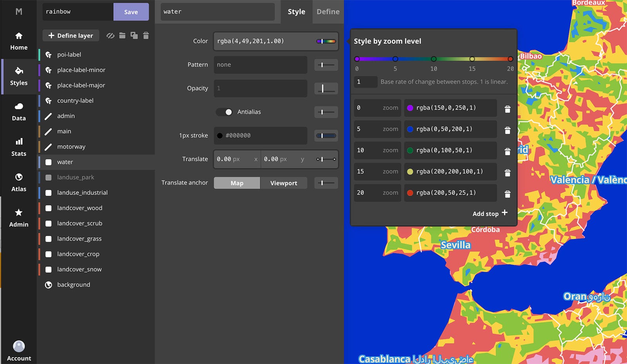Viewport: 627px width, 364px height.
Task: Switch to the Define tab
Action: pos(328,12)
